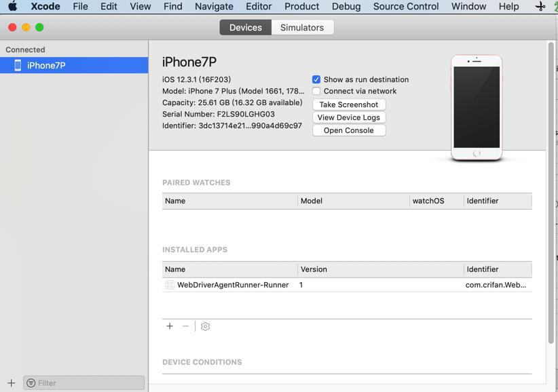Viewport: 558px width, 392px height.
Task: Open the Help menu
Action: [508, 6]
